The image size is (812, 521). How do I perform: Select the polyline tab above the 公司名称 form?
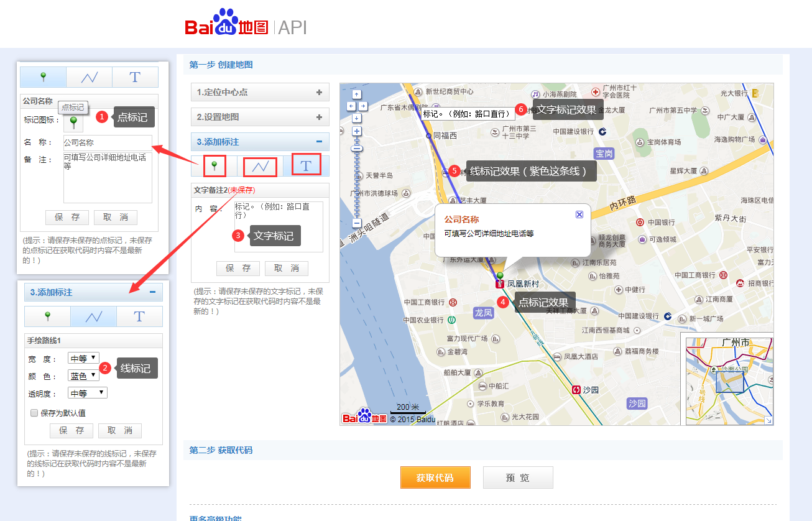[89, 77]
